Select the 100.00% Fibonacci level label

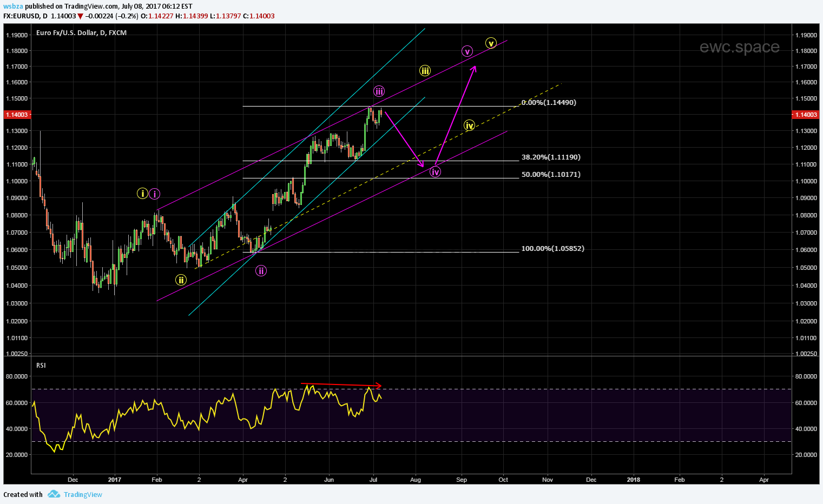coord(552,249)
